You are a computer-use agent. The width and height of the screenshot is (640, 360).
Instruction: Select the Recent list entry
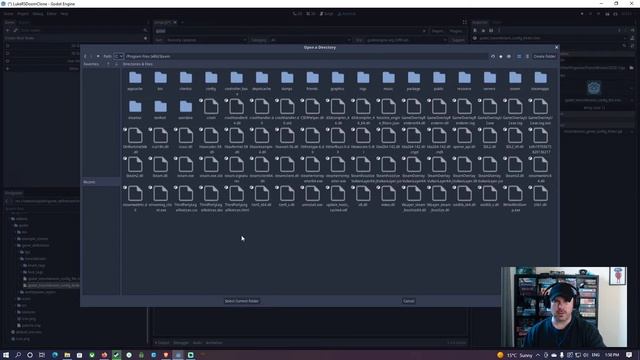(x=101, y=182)
